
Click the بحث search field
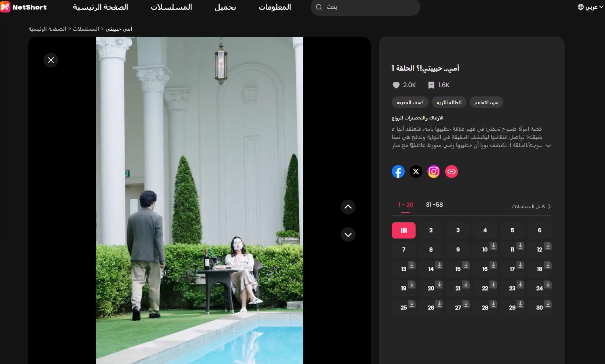click(x=366, y=7)
